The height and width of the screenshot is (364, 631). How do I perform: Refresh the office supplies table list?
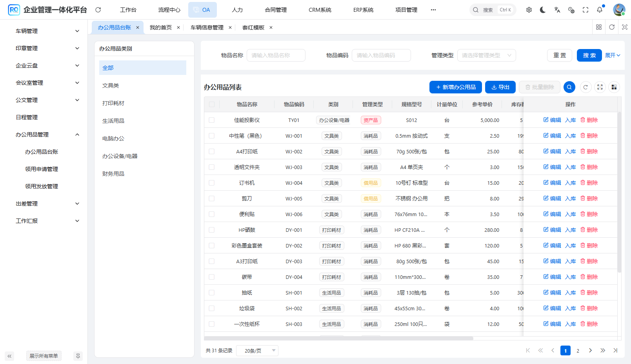pyautogui.click(x=586, y=87)
